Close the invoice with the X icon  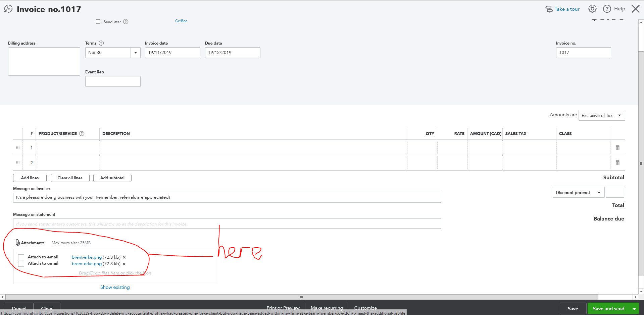[636, 9]
